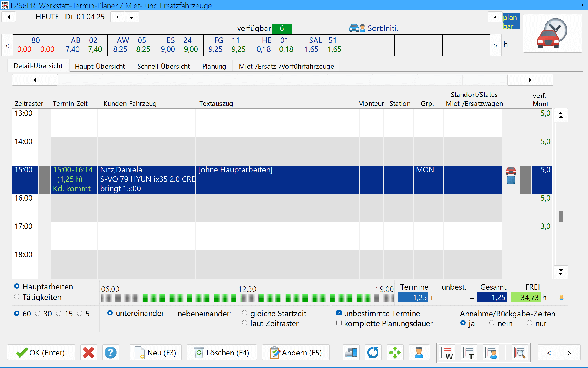This screenshot has width=588, height=368.
Task: Open help via question mark icon
Action: click(111, 353)
